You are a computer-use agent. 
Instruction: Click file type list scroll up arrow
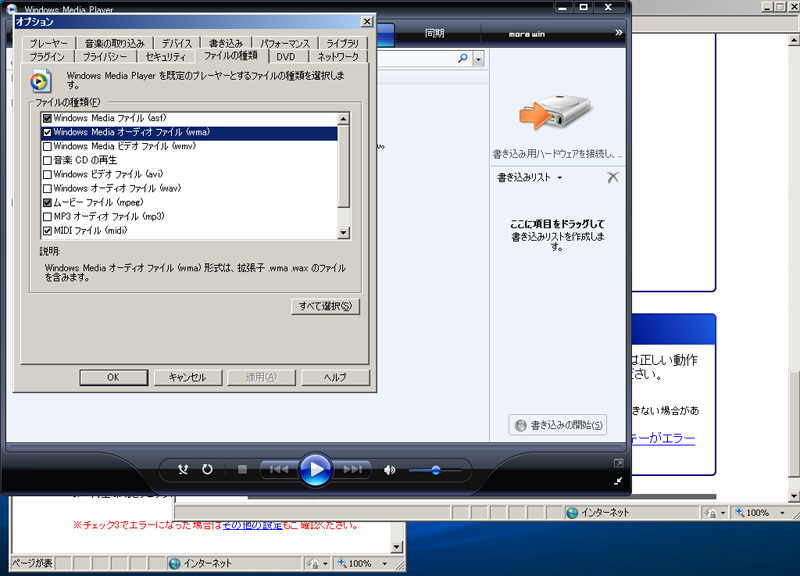tap(343, 119)
